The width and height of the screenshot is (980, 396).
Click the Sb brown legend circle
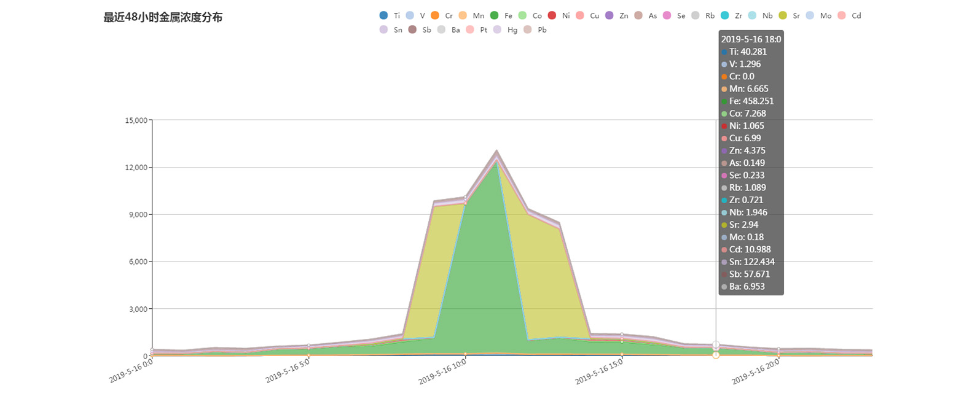pyautogui.click(x=412, y=29)
